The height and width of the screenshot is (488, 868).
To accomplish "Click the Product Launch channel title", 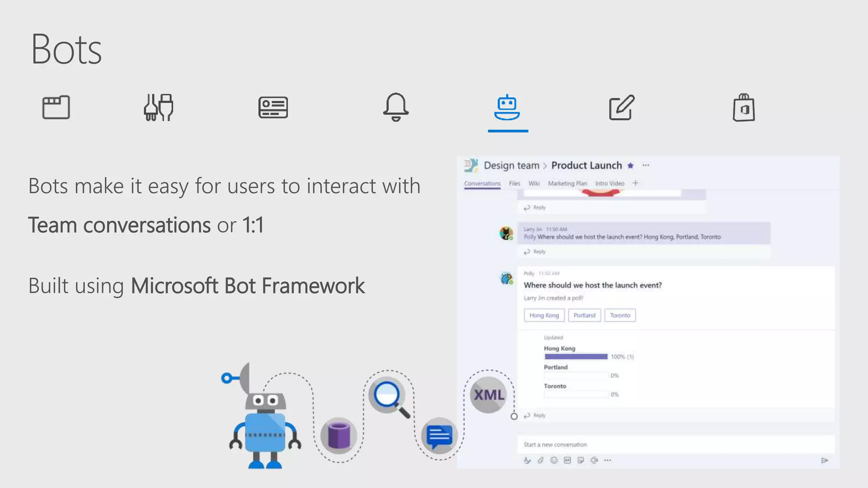I will coord(587,165).
